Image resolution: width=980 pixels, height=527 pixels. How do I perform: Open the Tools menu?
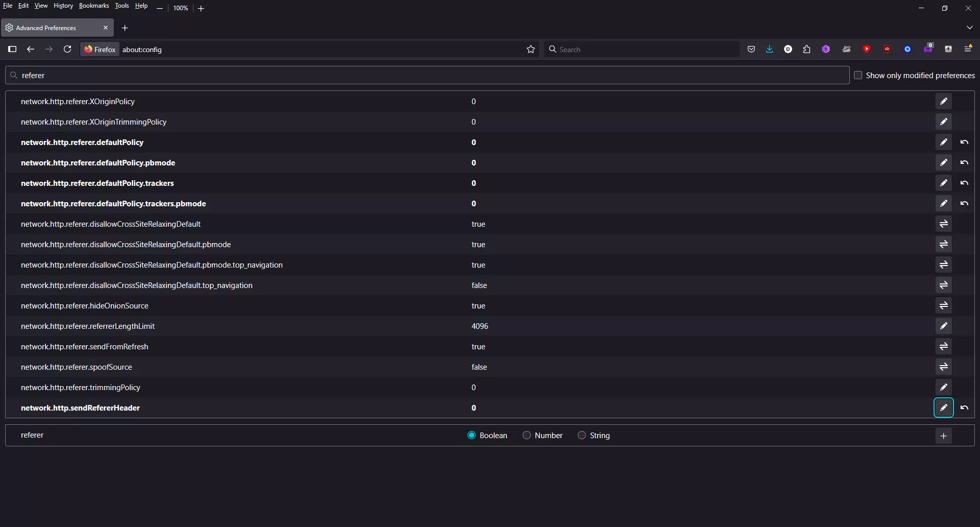point(122,6)
